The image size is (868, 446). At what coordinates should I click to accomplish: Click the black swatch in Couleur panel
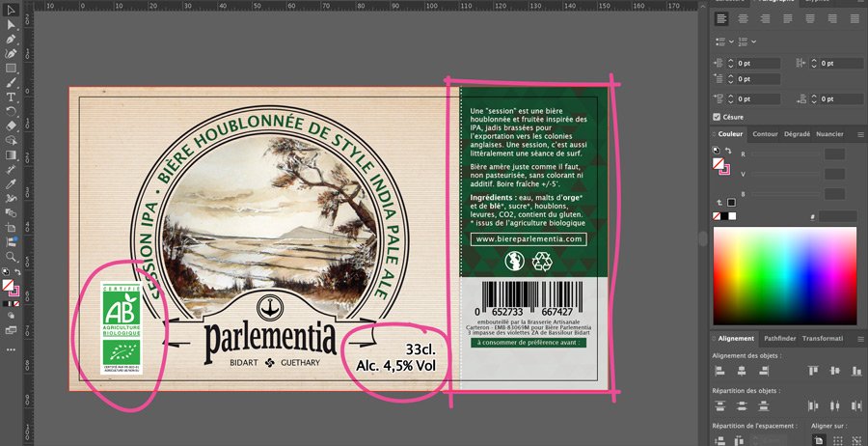pyautogui.click(x=724, y=216)
